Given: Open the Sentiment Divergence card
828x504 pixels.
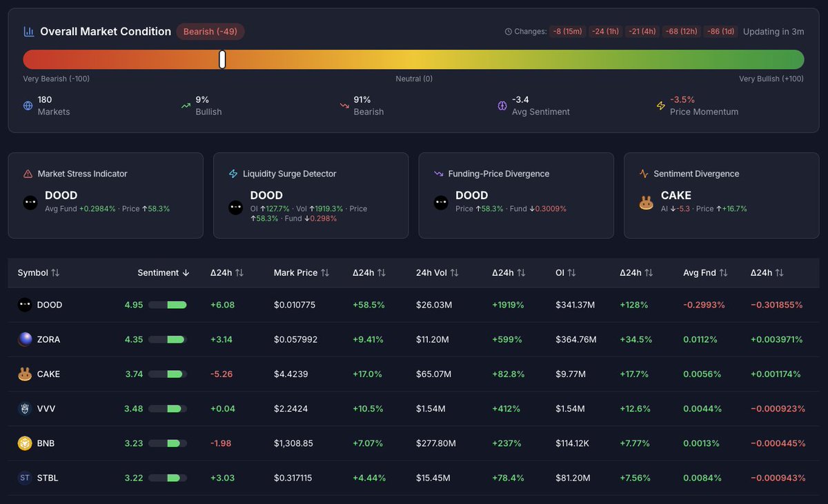Looking at the screenshot, I should (x=722, y=196).
